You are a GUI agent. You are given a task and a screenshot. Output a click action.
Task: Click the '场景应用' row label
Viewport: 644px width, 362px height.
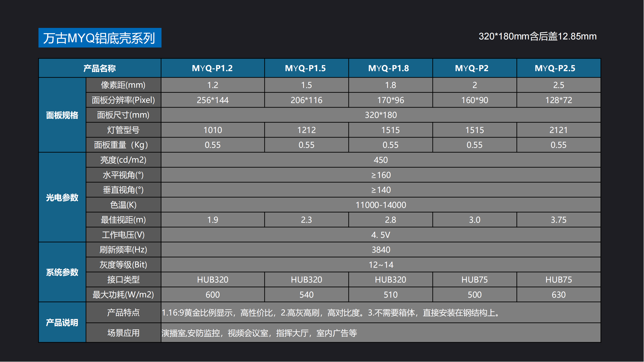coord(123,333)
